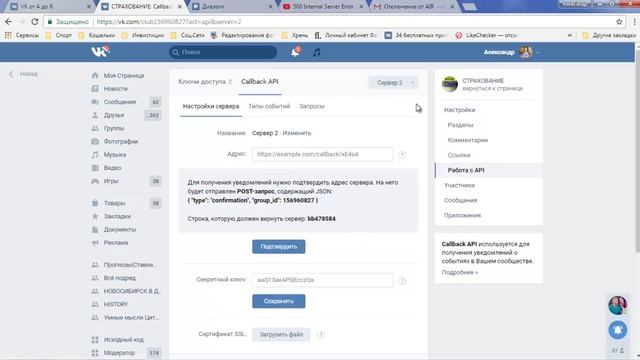The image size is (640, 360).
Task: Open LikeChecker bookmark
Action: (x=487, y=36)
